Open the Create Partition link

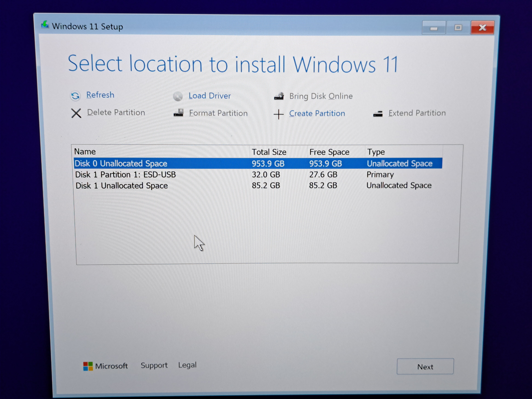317,113
